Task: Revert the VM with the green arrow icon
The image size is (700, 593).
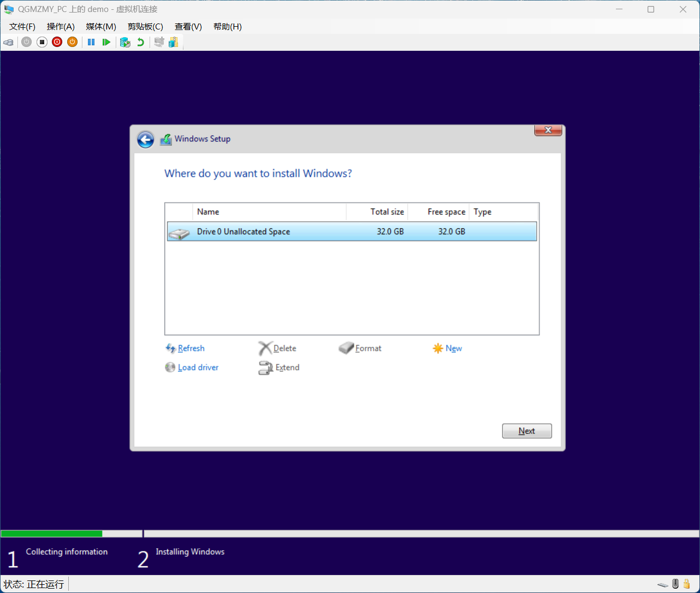Action: pos(140,42)
